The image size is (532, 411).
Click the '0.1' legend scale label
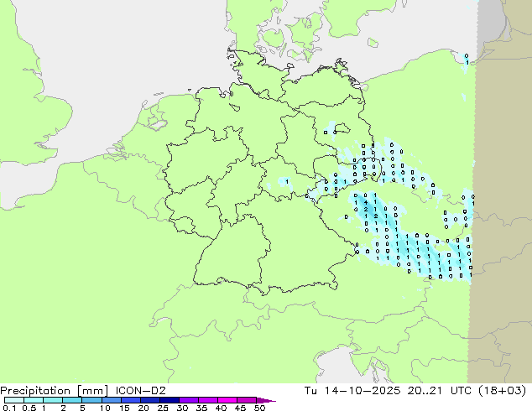coord(9,408)
